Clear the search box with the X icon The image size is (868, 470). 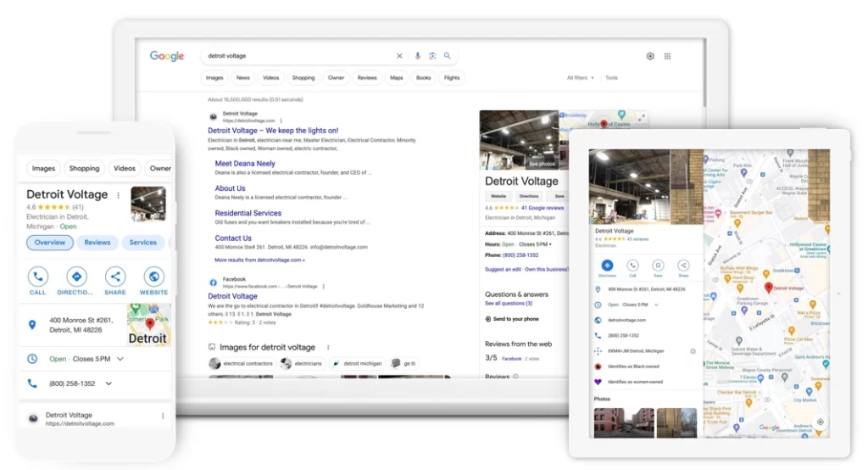[x=399, y=56]
